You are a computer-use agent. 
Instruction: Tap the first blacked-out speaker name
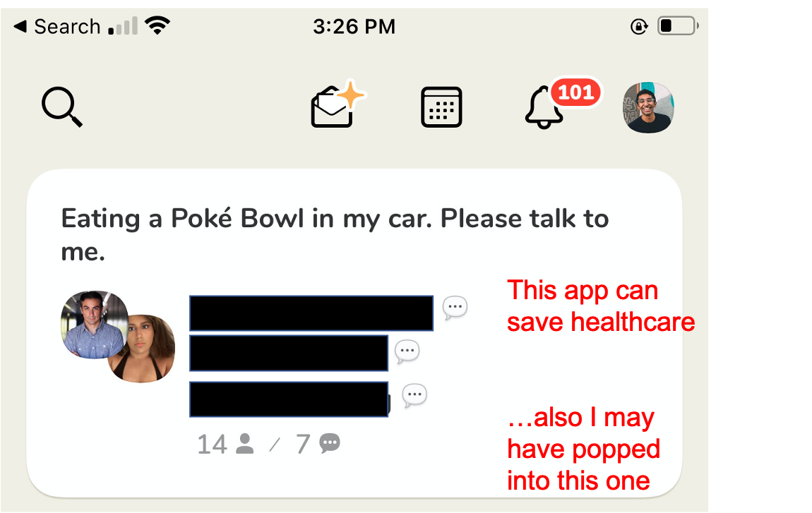pos(311,313)
